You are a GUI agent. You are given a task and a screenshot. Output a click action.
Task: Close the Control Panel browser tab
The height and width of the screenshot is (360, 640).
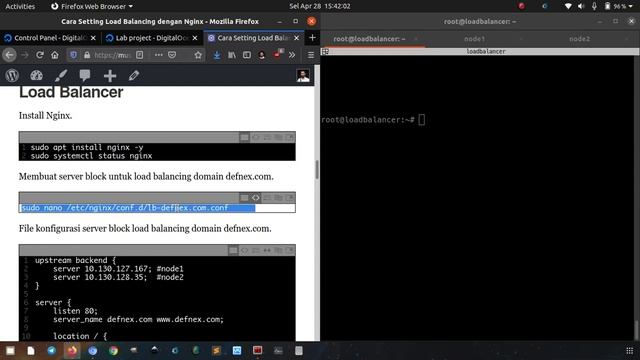[x=93, y=38]
